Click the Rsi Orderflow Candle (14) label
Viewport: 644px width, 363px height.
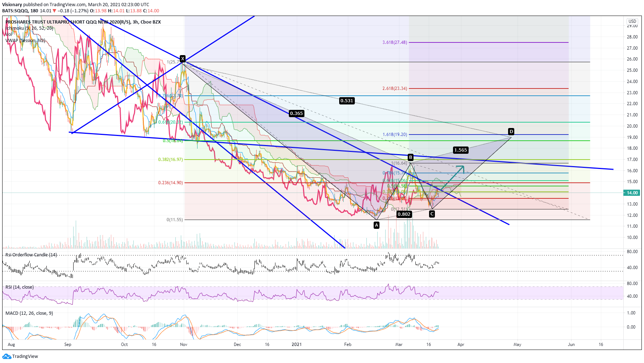31,255
